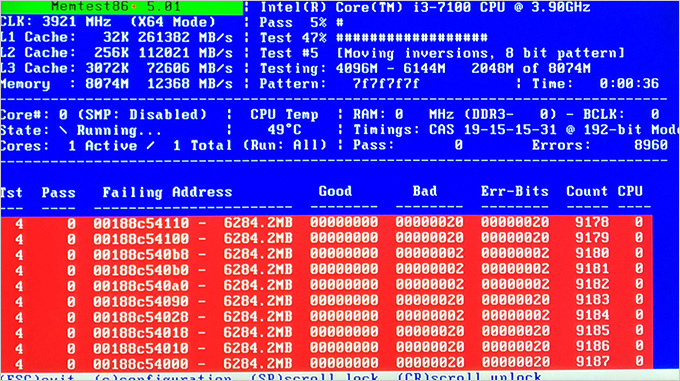Select the Good value in the count 9185 row
Screen dimensions: 680x381
(x=344, y=332)
